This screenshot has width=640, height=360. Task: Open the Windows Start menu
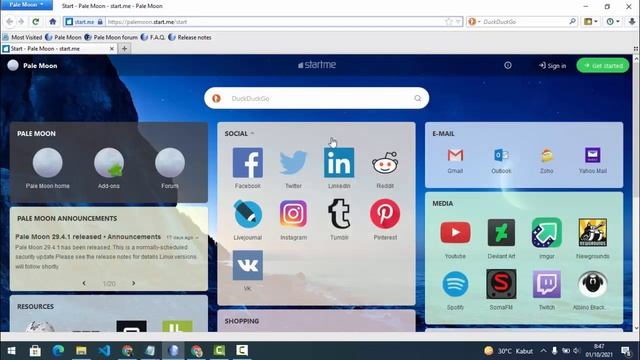click(11, 351)
